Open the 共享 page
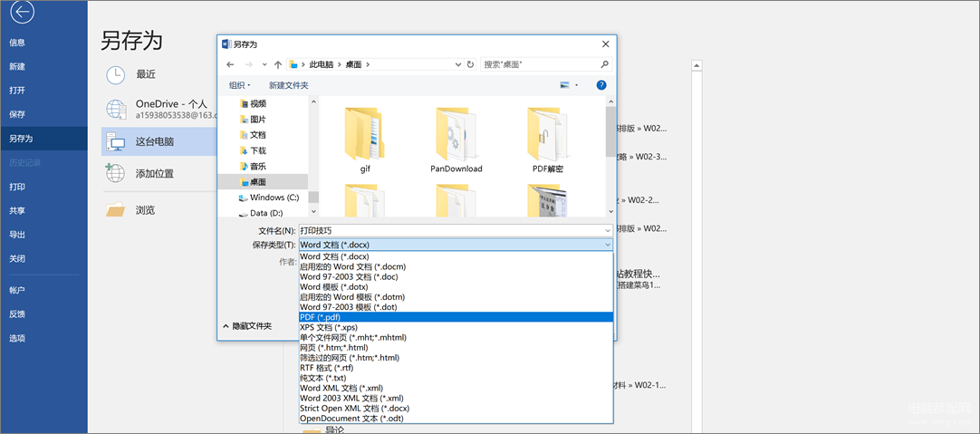Viewport: 980px width, 434px height. (17, 211)
